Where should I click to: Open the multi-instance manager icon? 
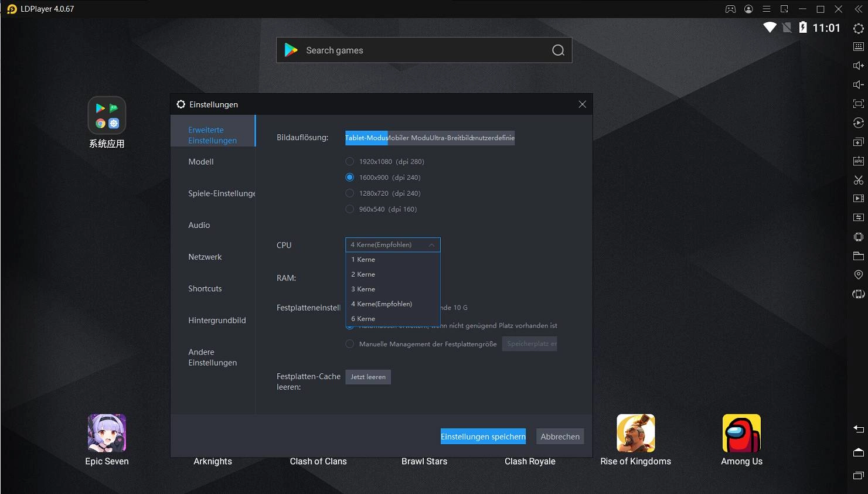pos(859,142)
